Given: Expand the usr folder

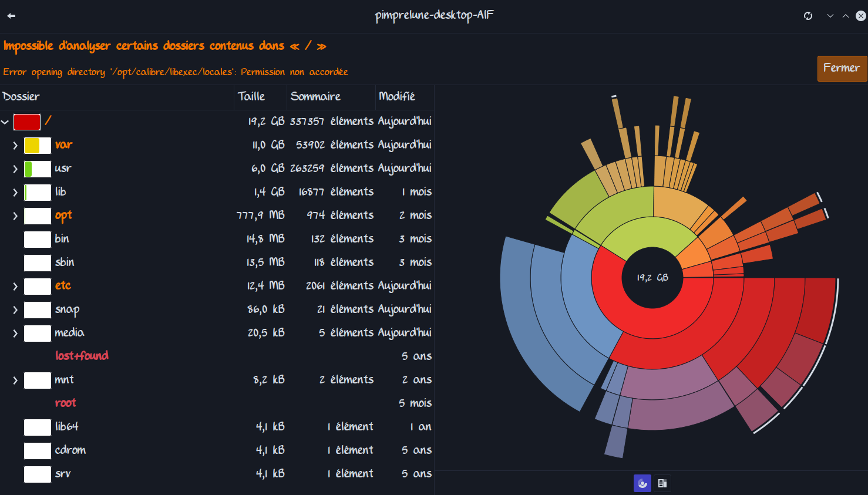Looking at the screenshot, I should (x=15, y=169).
